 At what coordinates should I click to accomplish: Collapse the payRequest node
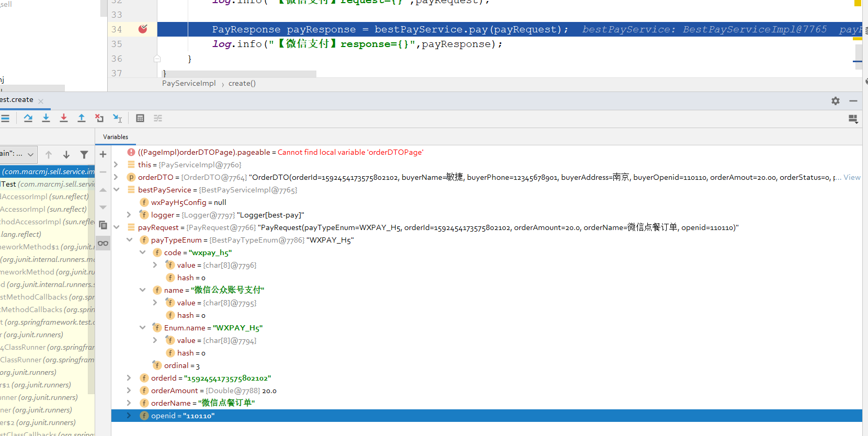point(116,227)
